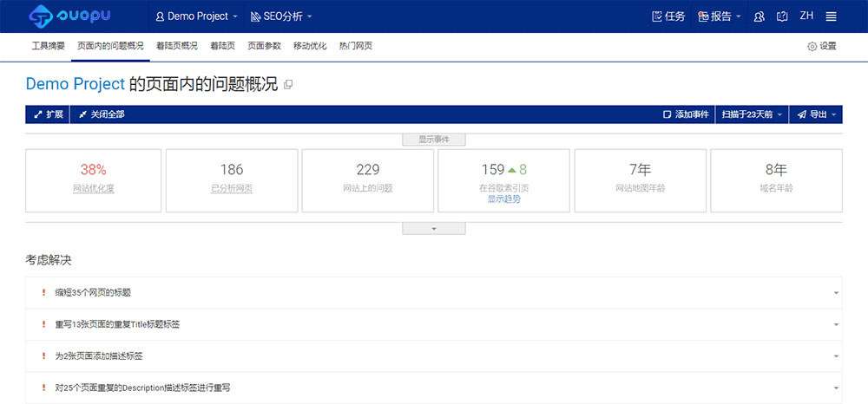The height and width of the screenshot is (404, 868).
Task: Click the 38% optimization score
Action: (x=93, y=170)
